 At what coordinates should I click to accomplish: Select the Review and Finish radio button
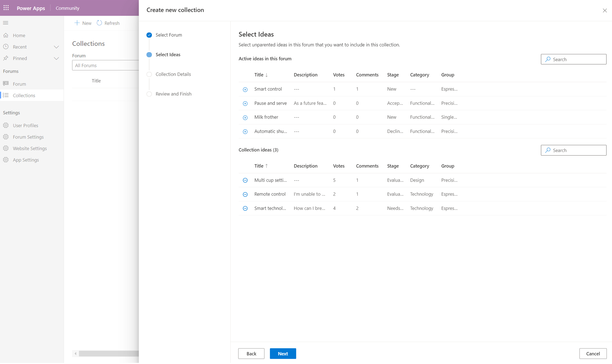pyautogui.click(x=149, y=94)
